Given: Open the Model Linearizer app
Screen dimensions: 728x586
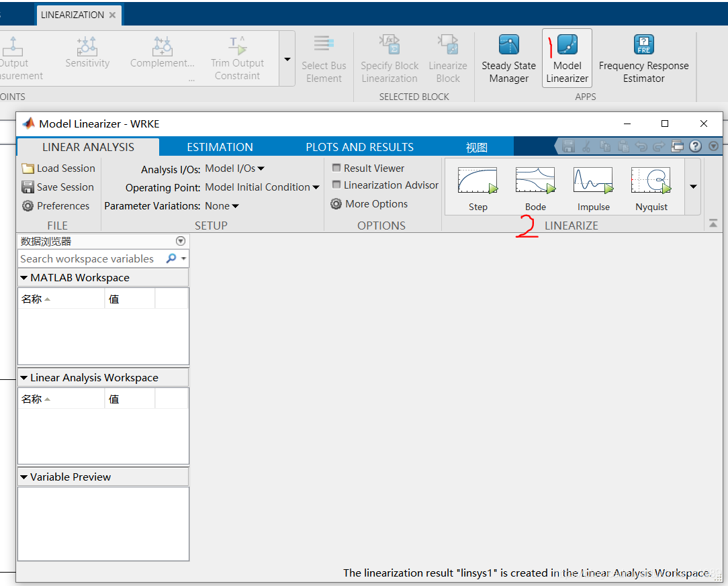Looking at the screenshot, I should [567, 57].
